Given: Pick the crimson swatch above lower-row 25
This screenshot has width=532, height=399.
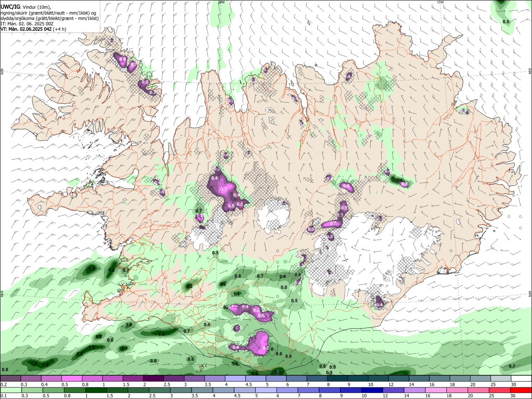Looking at the screenshot, I should pos(500,390).
